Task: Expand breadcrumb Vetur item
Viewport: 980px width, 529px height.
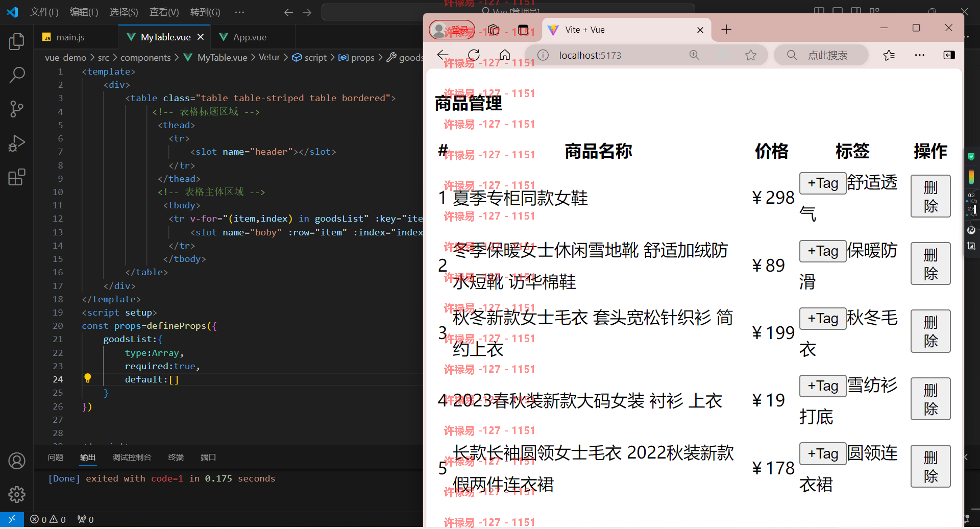Action: [x=269, y=58]
